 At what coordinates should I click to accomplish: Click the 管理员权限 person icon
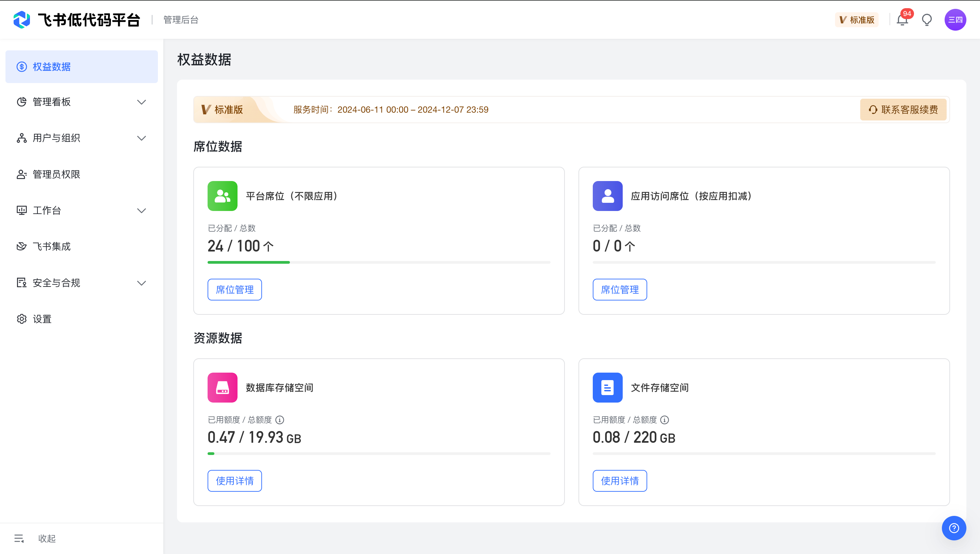point(22,174)
